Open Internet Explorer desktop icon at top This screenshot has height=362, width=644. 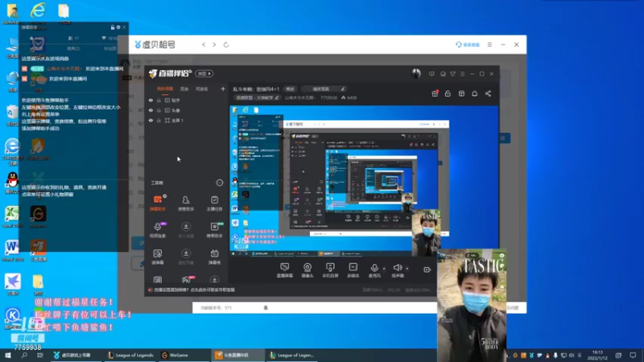38,12
